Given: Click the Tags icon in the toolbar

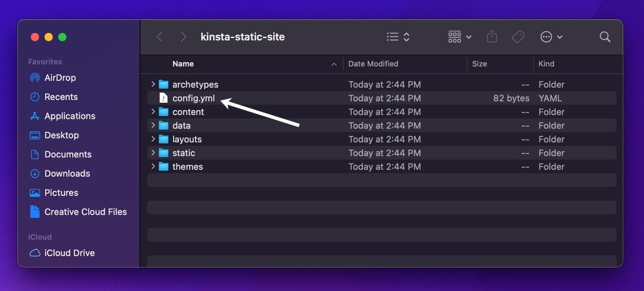Looking at the screenshot, I should point(518,37).
